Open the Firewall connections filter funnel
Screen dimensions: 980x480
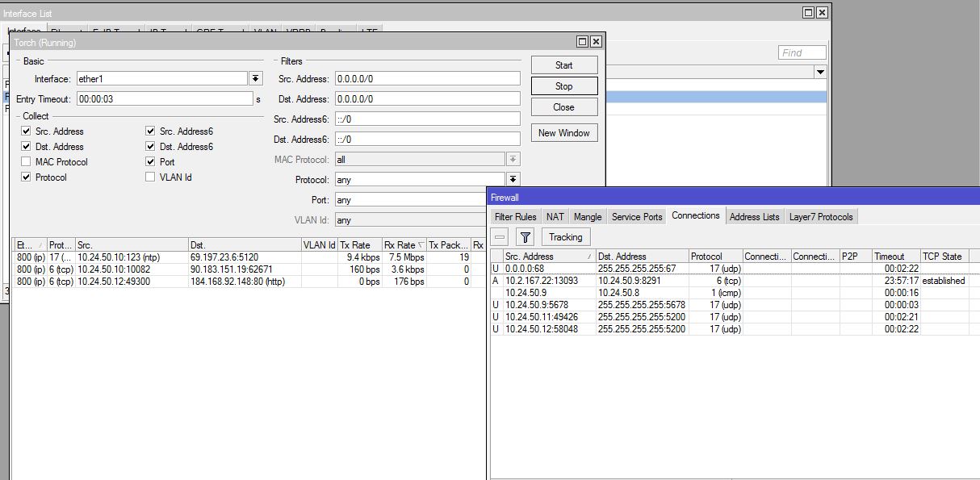525,237
